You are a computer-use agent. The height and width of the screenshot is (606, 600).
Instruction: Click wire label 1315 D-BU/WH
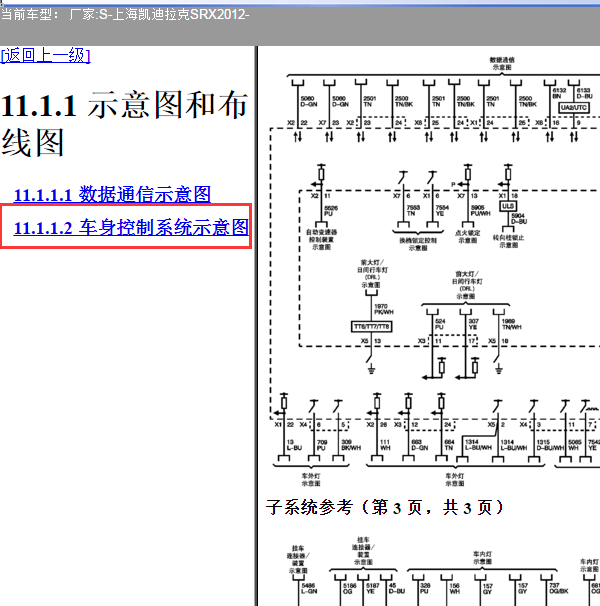click(551, 445)
